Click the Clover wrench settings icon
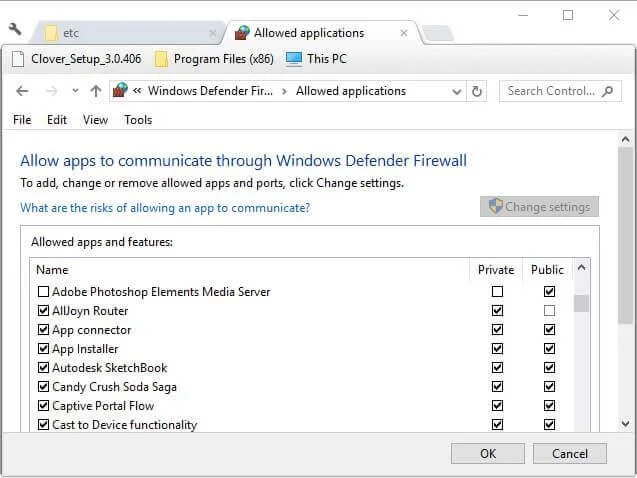The image size is (637, 478). (x=15, y=29)
